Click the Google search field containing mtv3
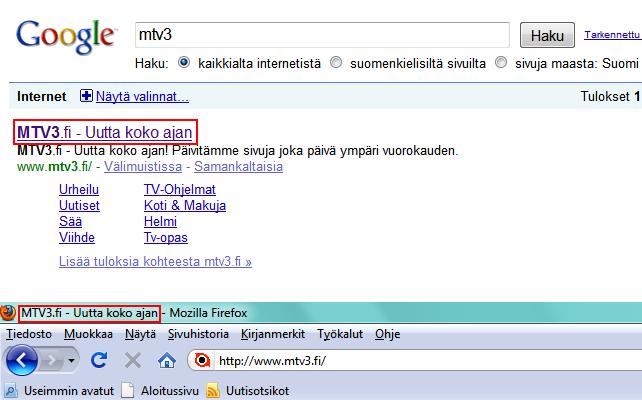The height and width of the screenshot is (400, 642). (x=322, y=35)
